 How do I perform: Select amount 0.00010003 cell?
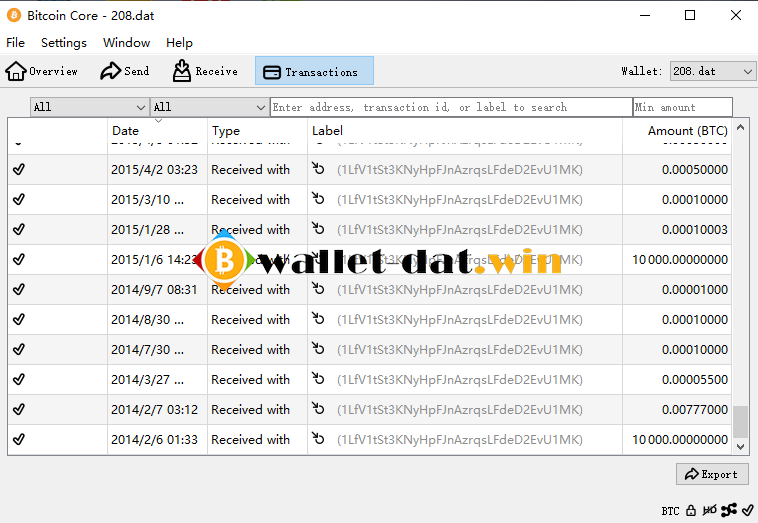point(677,230)
